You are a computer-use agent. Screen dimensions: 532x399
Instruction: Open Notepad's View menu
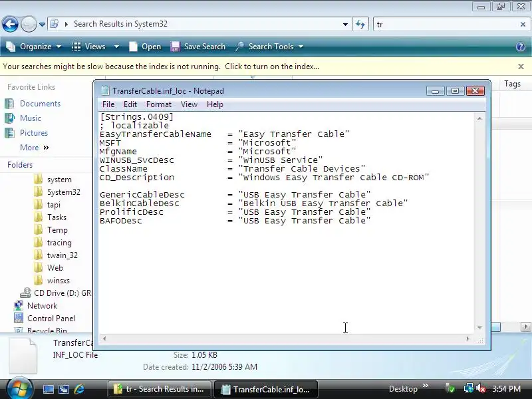[189, 104]
